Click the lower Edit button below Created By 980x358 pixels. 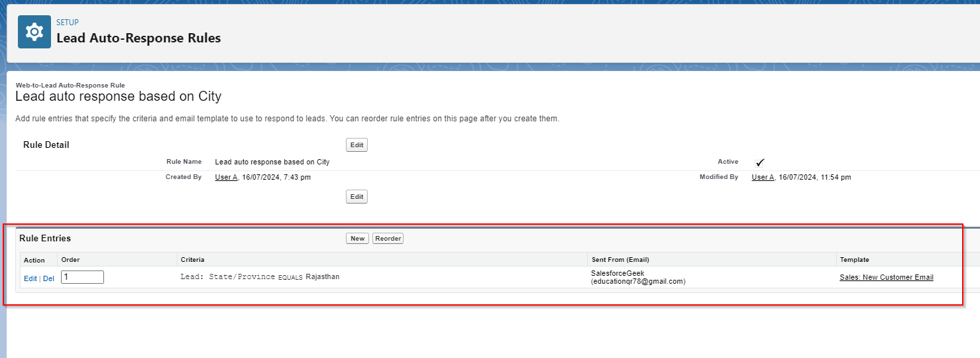click(356, 197)
